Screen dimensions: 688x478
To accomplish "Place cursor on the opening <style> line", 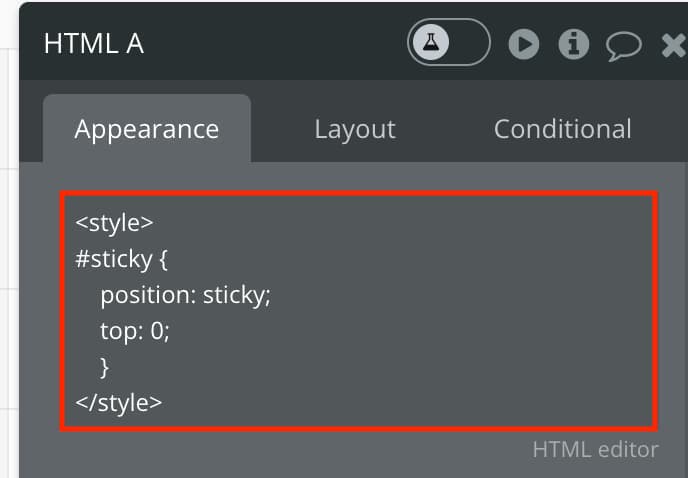I will (114, 223).
